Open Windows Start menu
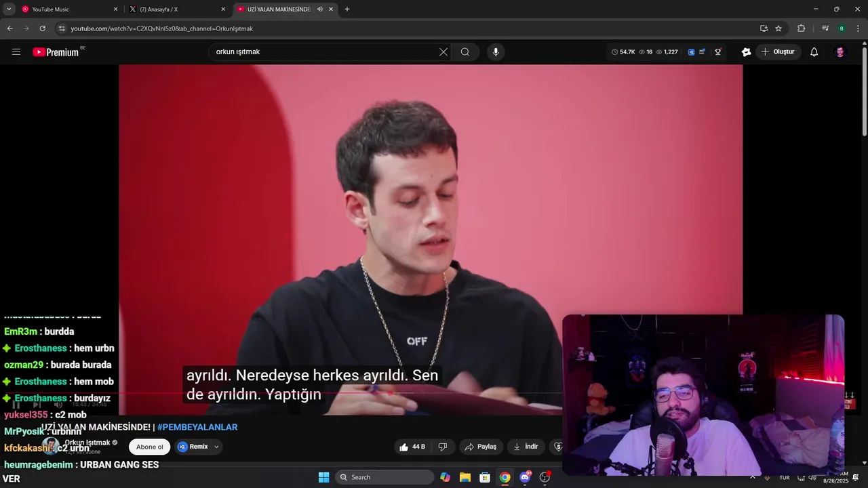Viewport: 868px width, 488px height. [323, 477]
